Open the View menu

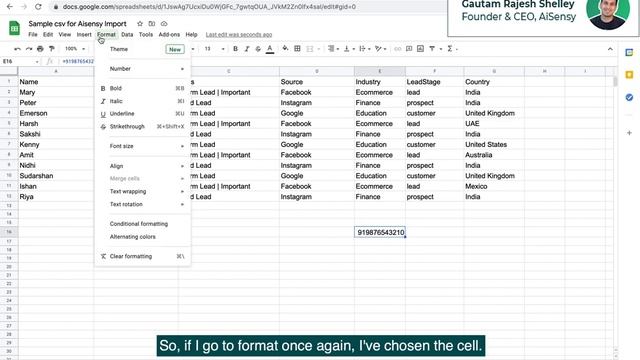pyautogui.click(x=64, y=35)
